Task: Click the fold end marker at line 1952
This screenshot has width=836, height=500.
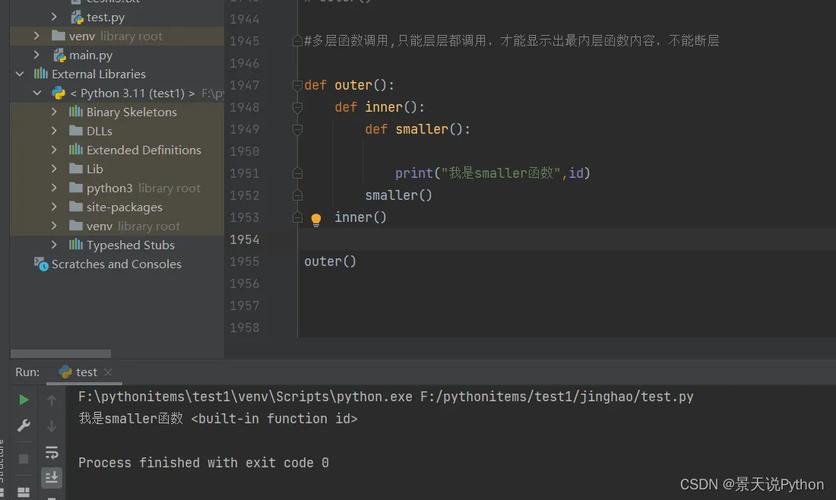Action: tap(298, 196)
